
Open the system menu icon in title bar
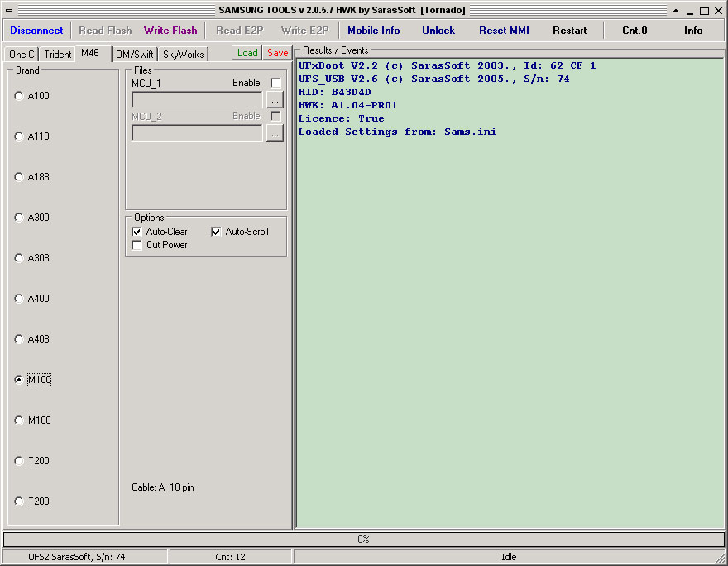[9, 10]
